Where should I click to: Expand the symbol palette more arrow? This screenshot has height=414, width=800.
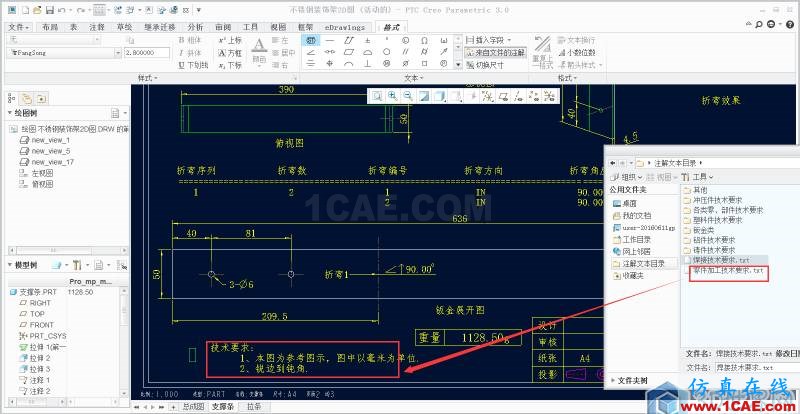point(458,65)
